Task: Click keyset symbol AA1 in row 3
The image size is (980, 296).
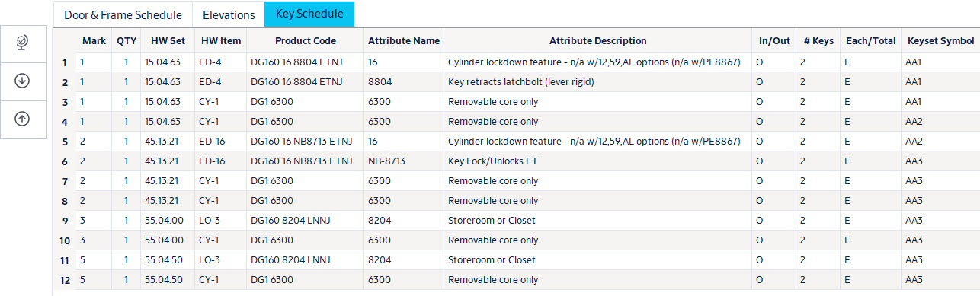Action: [914, 102]
